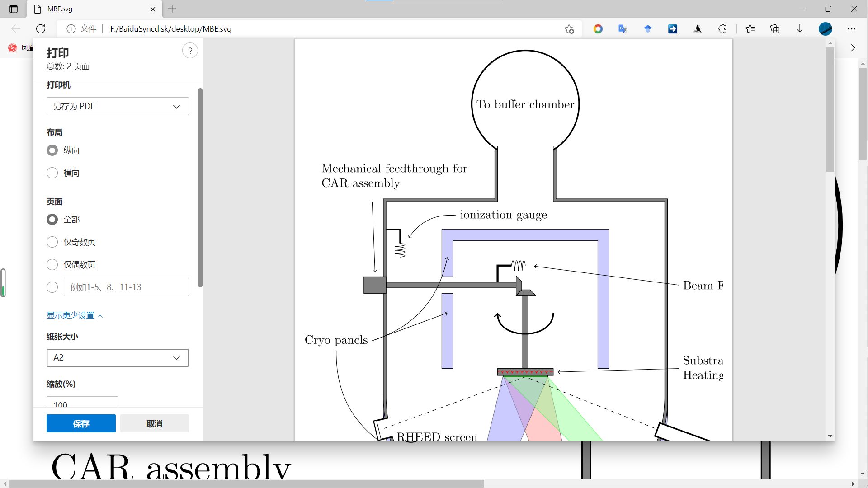Open the 另存为 PDF printer dropdown
Viewport: 868px width, 488px height.
pos(118,107)
